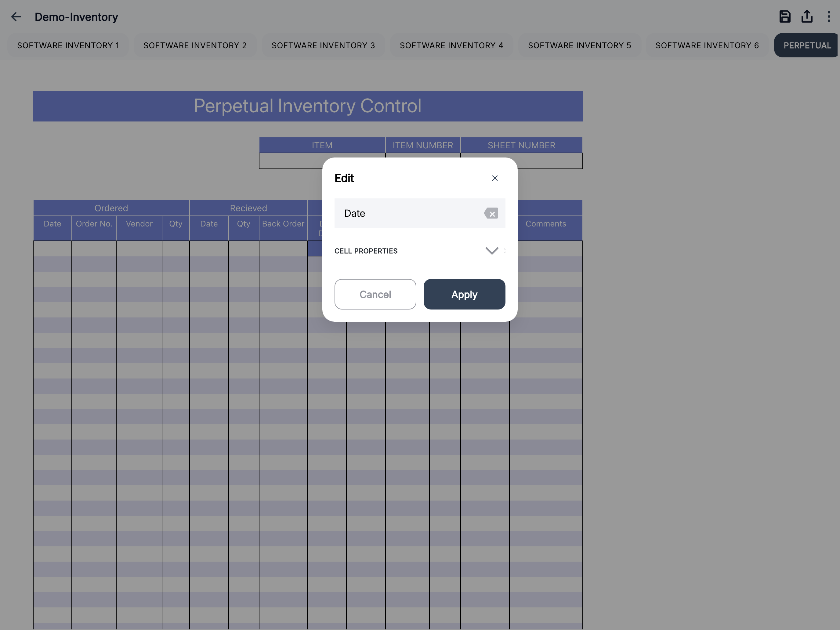Screen dimensions: 840x630
Task: Switch to Software Inventory 2 tab
Action: click(x=195, y=45)
